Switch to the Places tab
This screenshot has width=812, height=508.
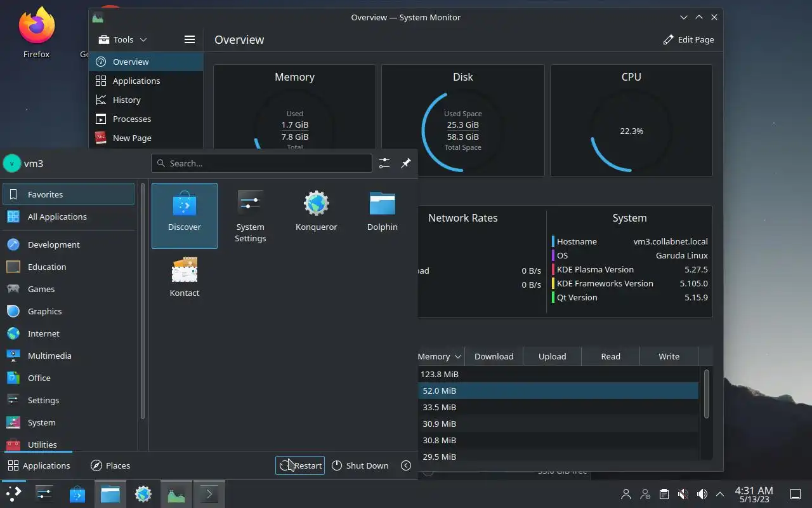110,465
